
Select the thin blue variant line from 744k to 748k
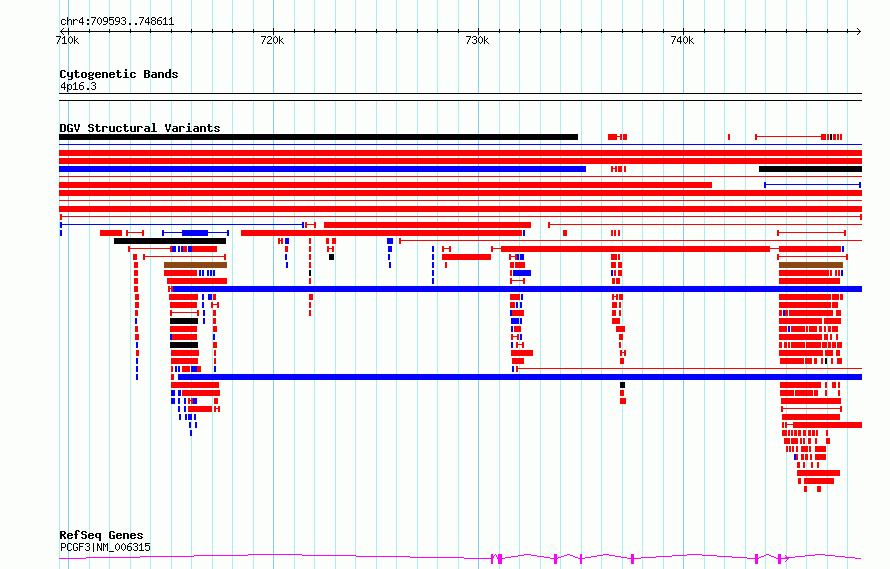[813, 185]
